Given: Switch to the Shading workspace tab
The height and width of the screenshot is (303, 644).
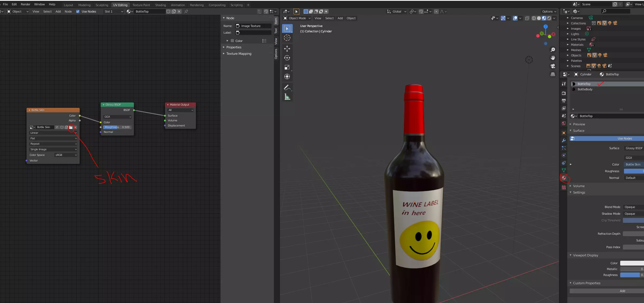Looking at the screenshot, I should pyautogui.click(x=160, y=5).
